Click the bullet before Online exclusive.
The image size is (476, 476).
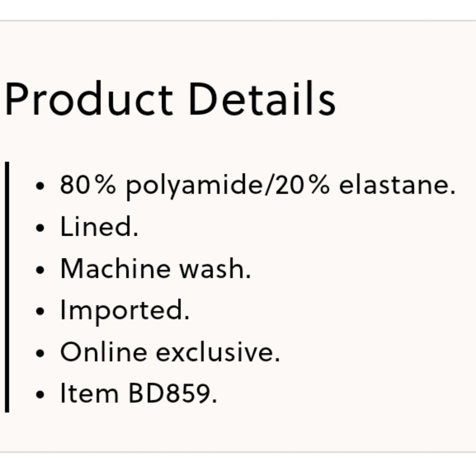(x=40, y=353)
